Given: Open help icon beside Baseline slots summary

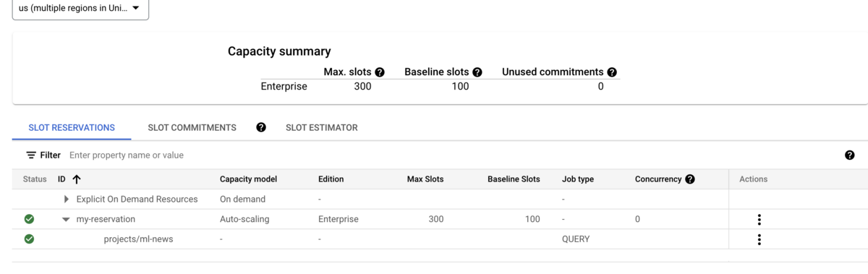Looking at the screenshot, I should click(x=477, y=72).
